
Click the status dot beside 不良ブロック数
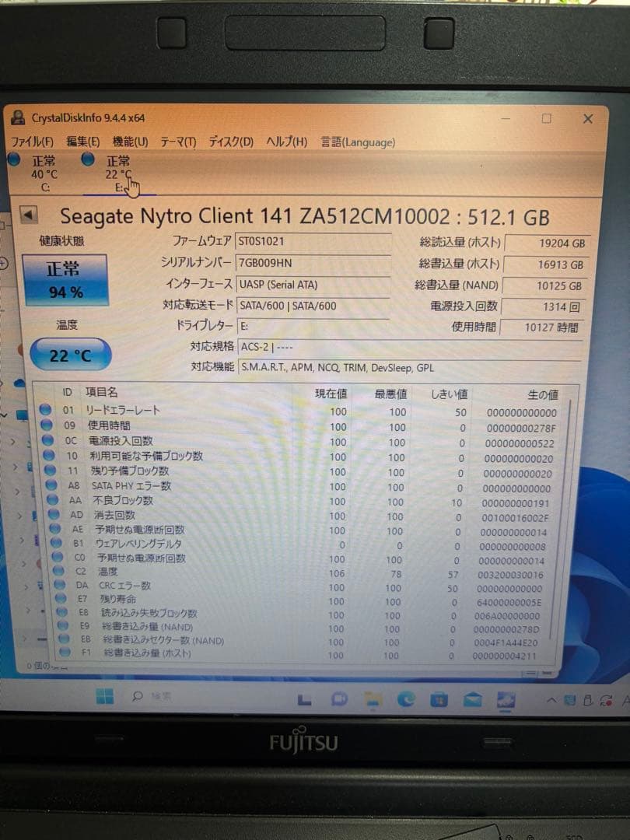[51, 500]
